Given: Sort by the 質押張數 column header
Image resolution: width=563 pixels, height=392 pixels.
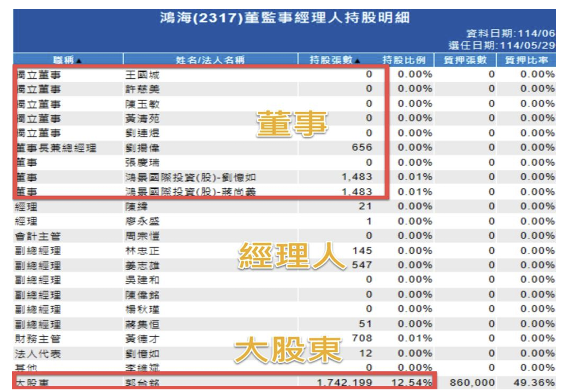Looking at the screenshot, I should [x=465, y=60].
